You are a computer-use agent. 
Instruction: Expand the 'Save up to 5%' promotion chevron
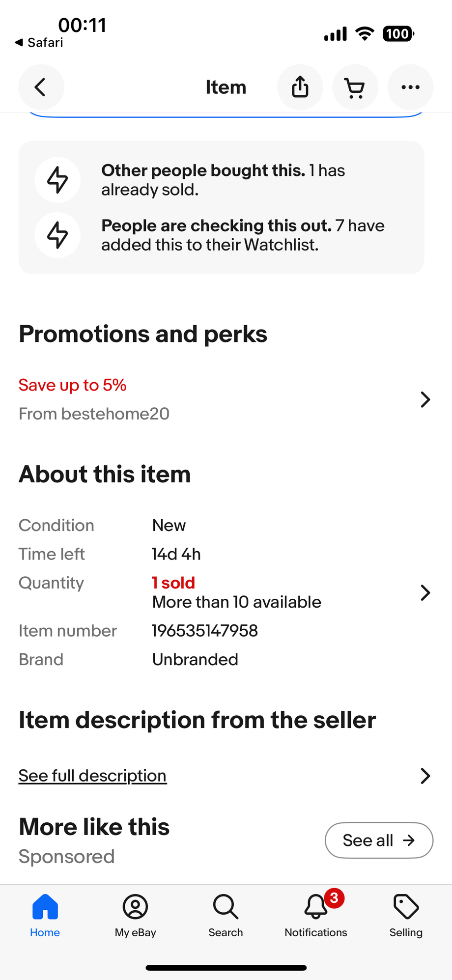(425, 399)
